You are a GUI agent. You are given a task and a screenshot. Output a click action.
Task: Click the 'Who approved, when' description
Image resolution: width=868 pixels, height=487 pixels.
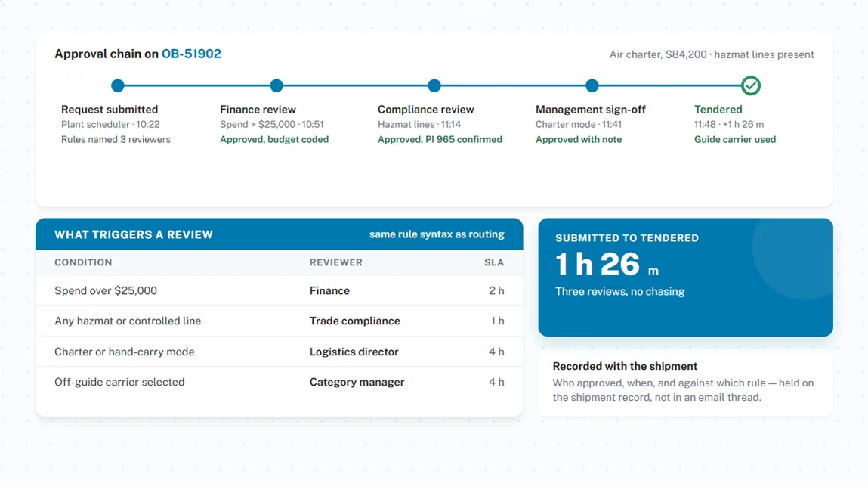(x=683, y=390)
